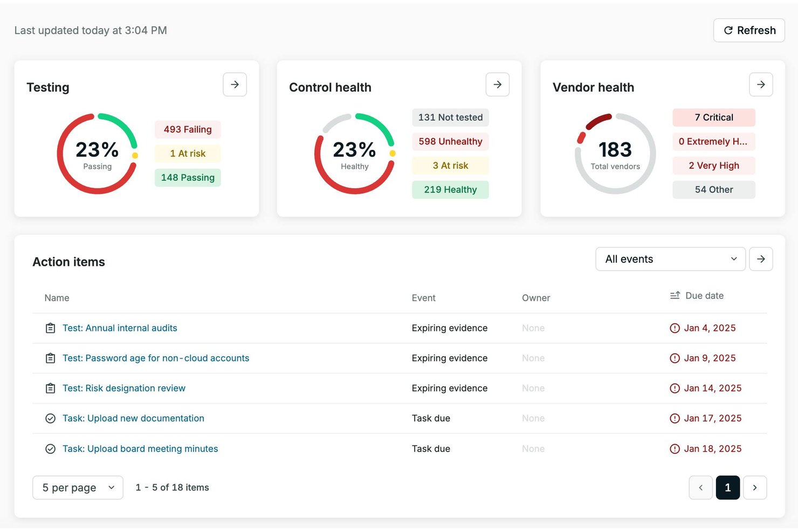This screenshot has height=532, width=798.
Task: Open the All events filter dropdown
Action: click(x=670, y=259)
